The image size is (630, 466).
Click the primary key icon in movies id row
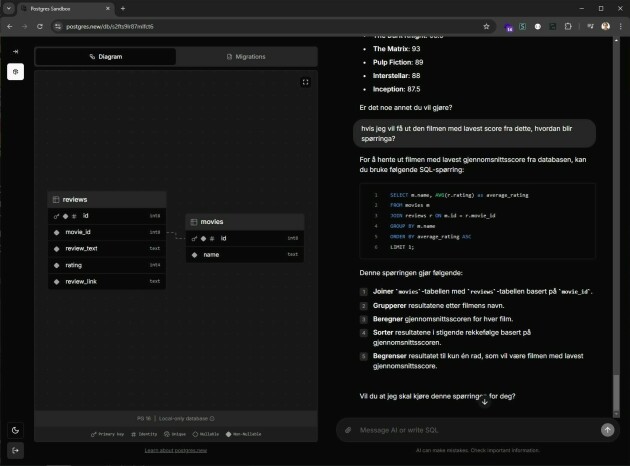point(194,239)
